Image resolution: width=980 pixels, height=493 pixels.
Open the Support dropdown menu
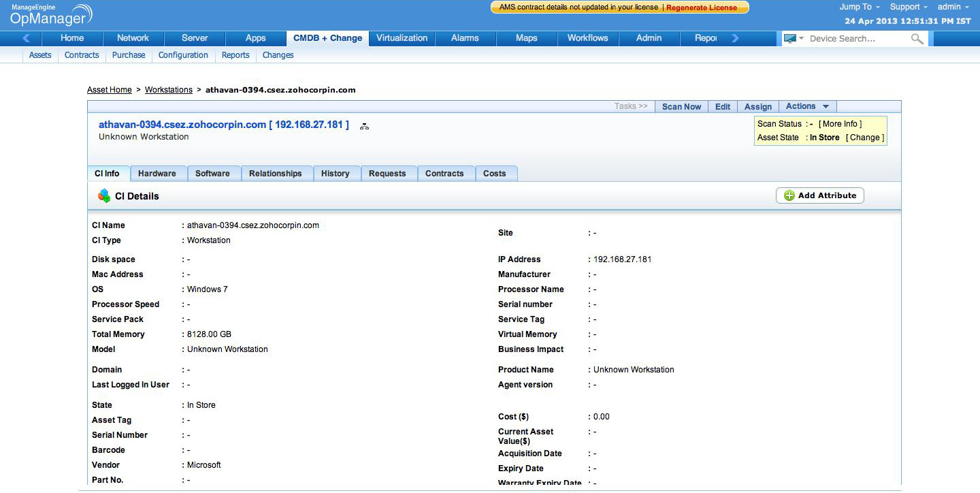pos(909,7)
